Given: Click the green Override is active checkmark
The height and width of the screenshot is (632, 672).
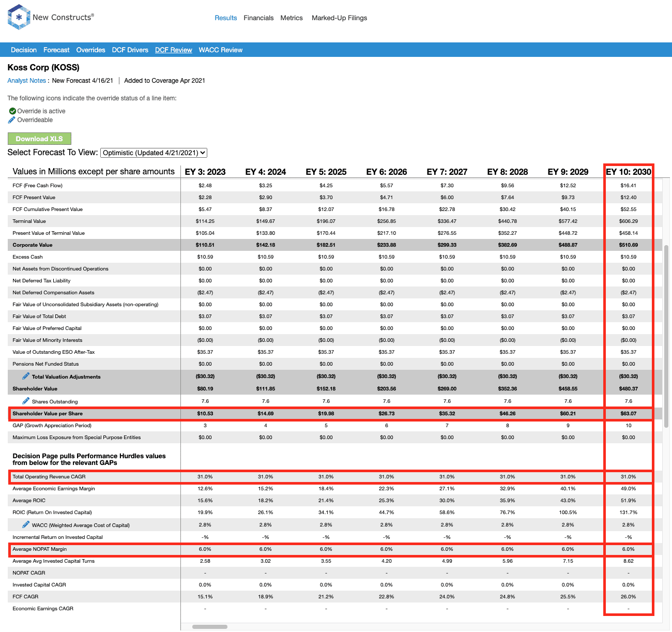Looking at the screenshot, I should 12,111.
